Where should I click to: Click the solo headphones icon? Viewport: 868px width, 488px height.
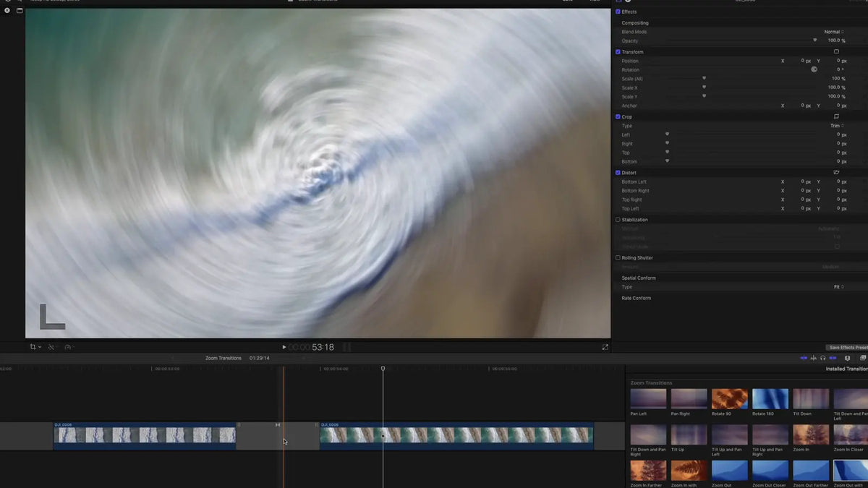point(822,358)
